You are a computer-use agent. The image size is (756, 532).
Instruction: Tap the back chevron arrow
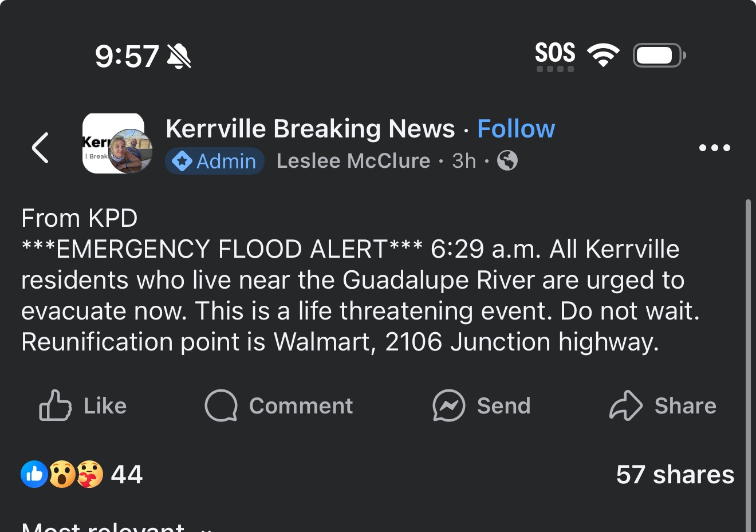[40, 147]
